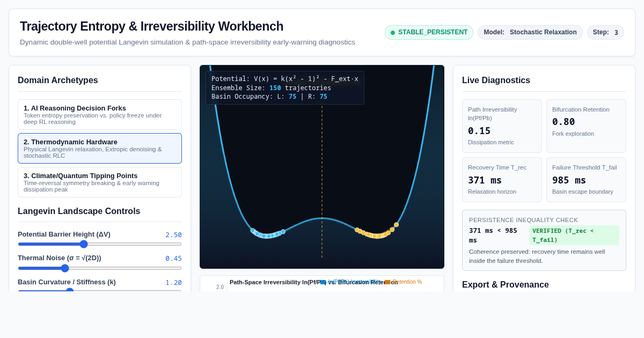The height and width of the screenshot is (338, 644).
Task: Select Climate/Quantum Tipping Points archetype
Action: click(100, 182)
